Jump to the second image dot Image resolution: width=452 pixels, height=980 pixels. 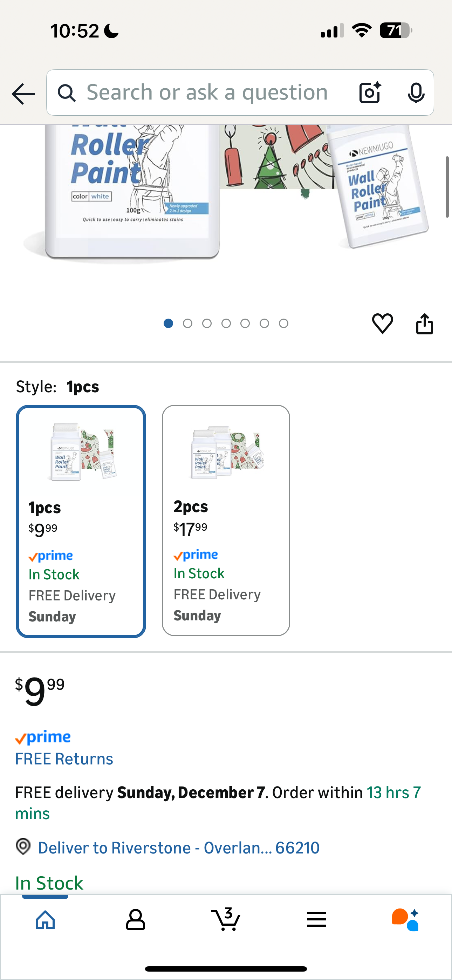click(187, 324)
